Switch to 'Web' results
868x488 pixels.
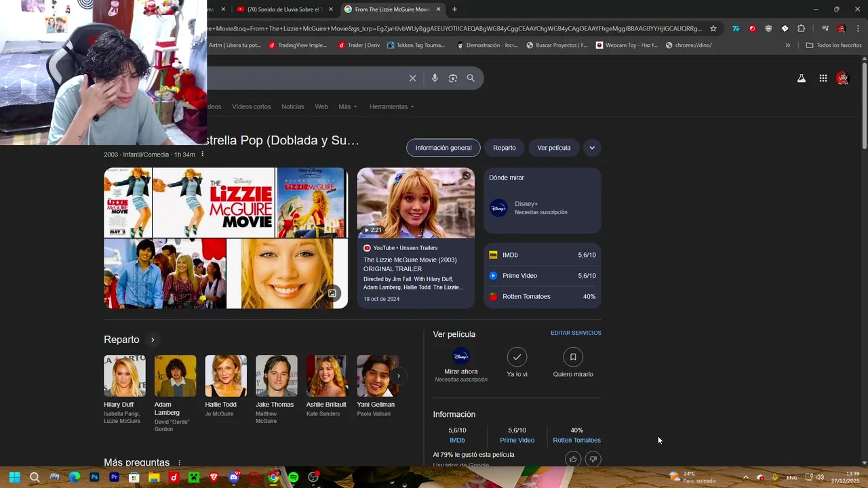tap(321, 106)
